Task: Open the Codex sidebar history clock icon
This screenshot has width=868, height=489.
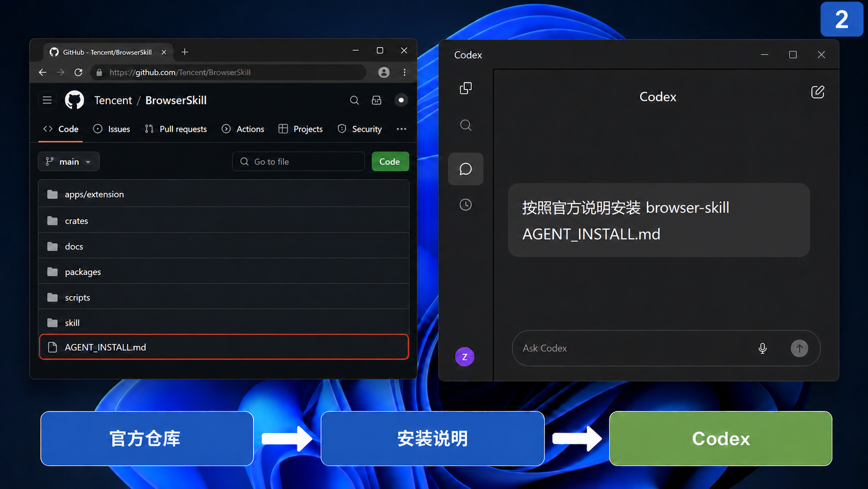Action: (466, 205)
